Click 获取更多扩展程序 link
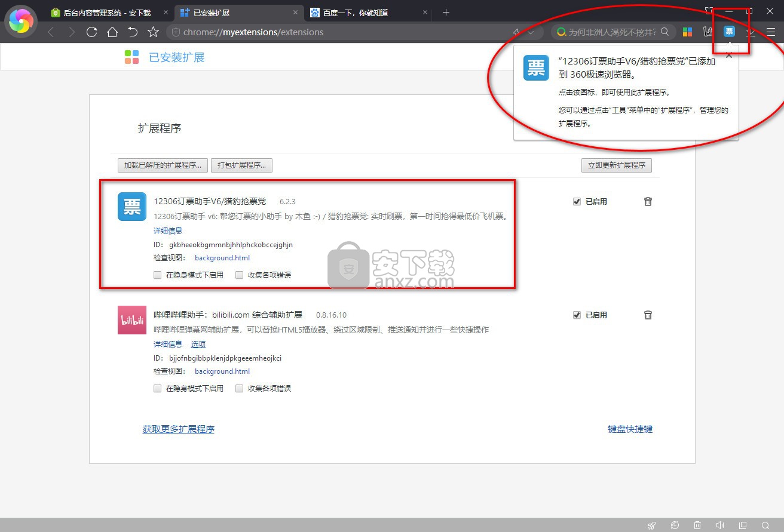Viewport: 784px width, 532px height. [x=179, y=429]
